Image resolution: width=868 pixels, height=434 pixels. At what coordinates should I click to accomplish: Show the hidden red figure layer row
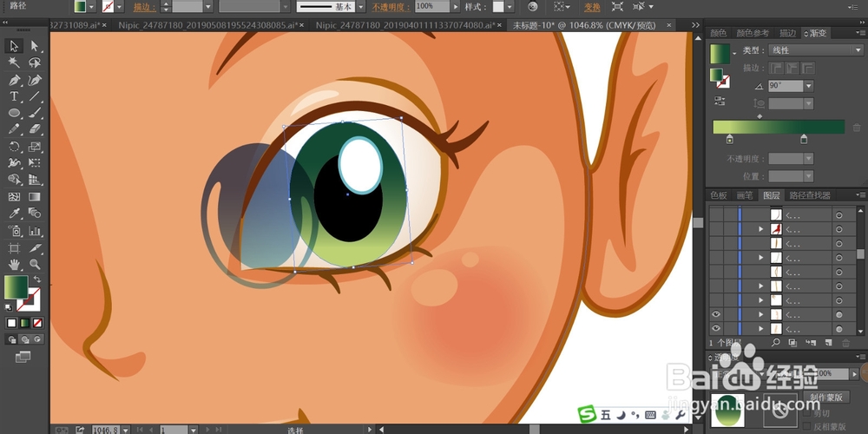pos(716,229)
